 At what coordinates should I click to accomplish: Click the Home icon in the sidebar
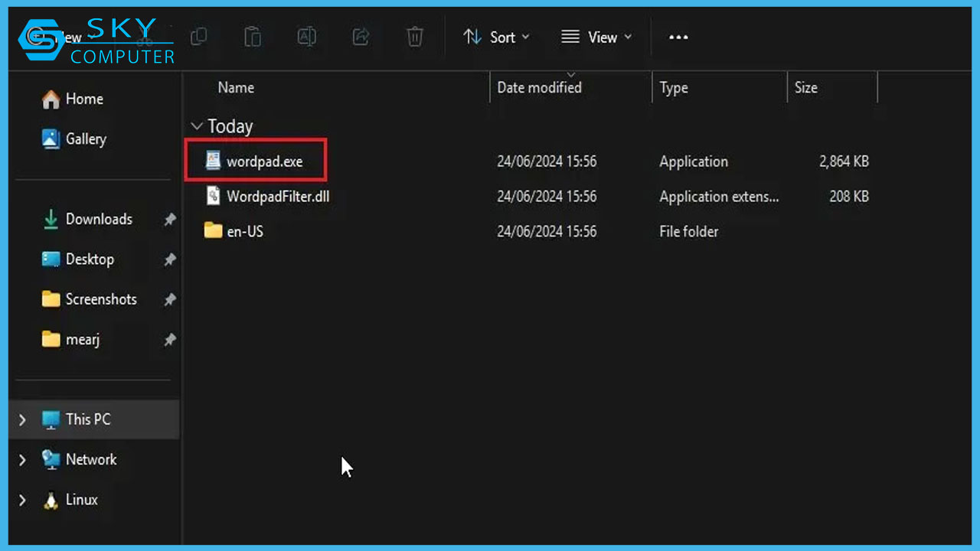tap(51, 99)
